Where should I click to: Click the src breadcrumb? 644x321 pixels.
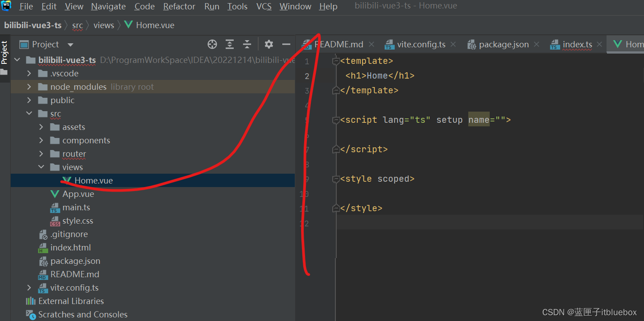click(x=78, y=25)
